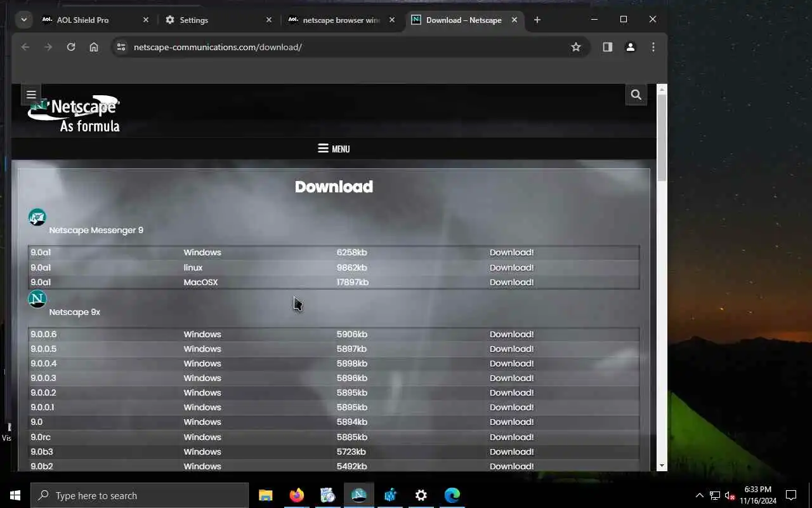Select the Netscape Messenger 9 heading
The width and height of the screenshot is (812, 508).
tap(96, 231)
